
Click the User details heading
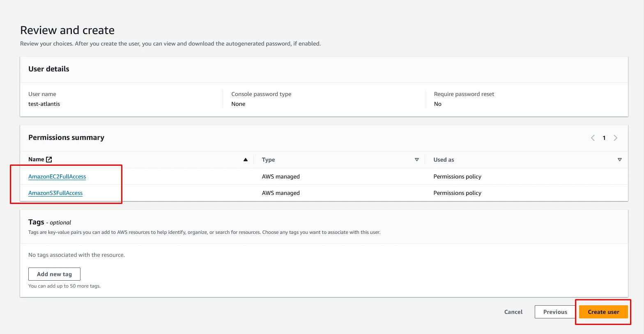coord(48,69)
